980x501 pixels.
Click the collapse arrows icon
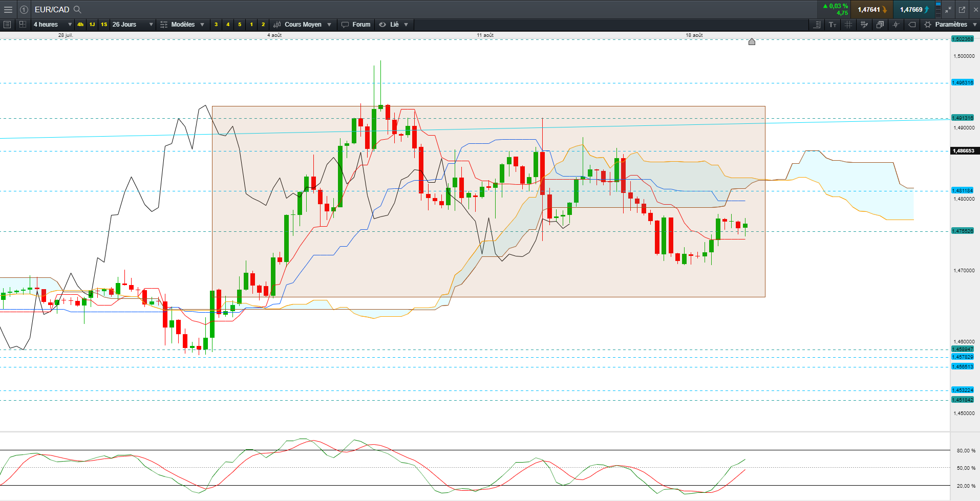(x=948, y=10)
